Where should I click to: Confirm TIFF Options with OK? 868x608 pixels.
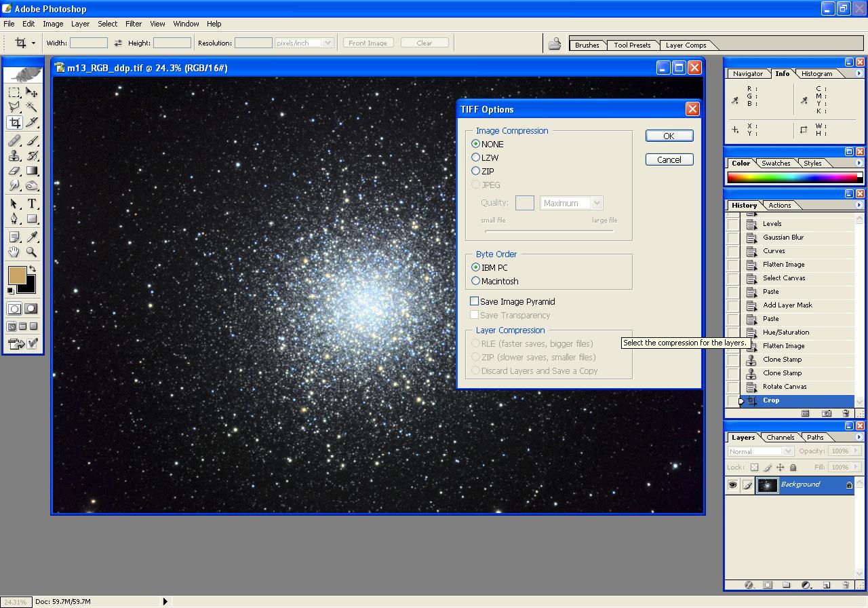[x=669, y=136]
